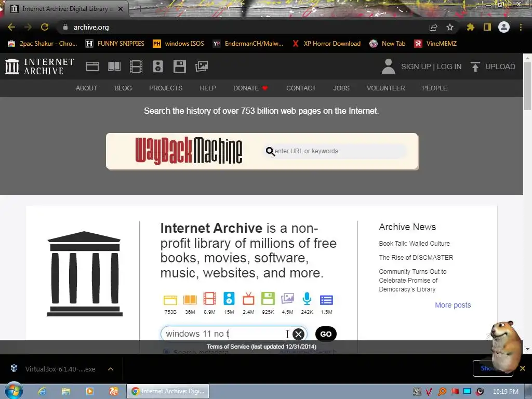Viewport: 532px width, 399px height.
Task: Open Internet Explorer from the taskbar
Action: pos(42,391)
